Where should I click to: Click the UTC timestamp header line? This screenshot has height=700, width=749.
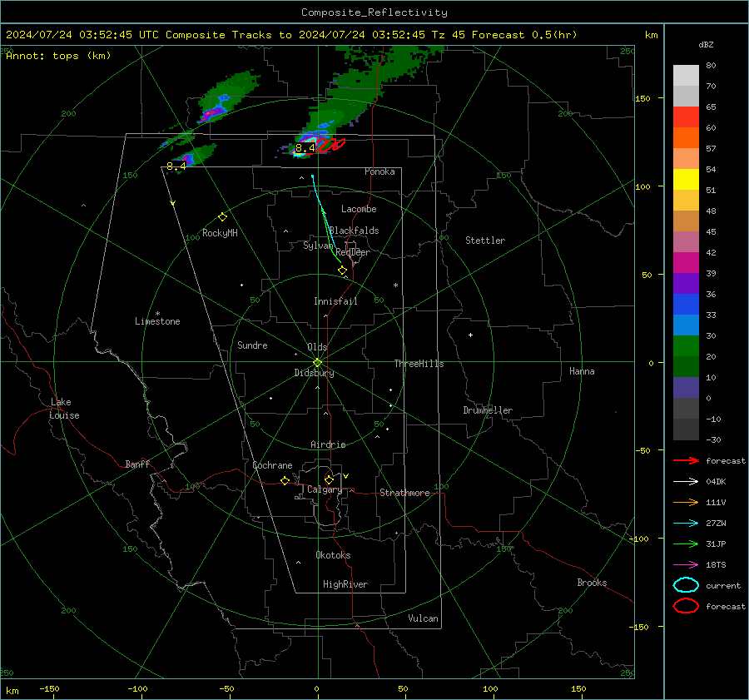[x=291, y=35]
